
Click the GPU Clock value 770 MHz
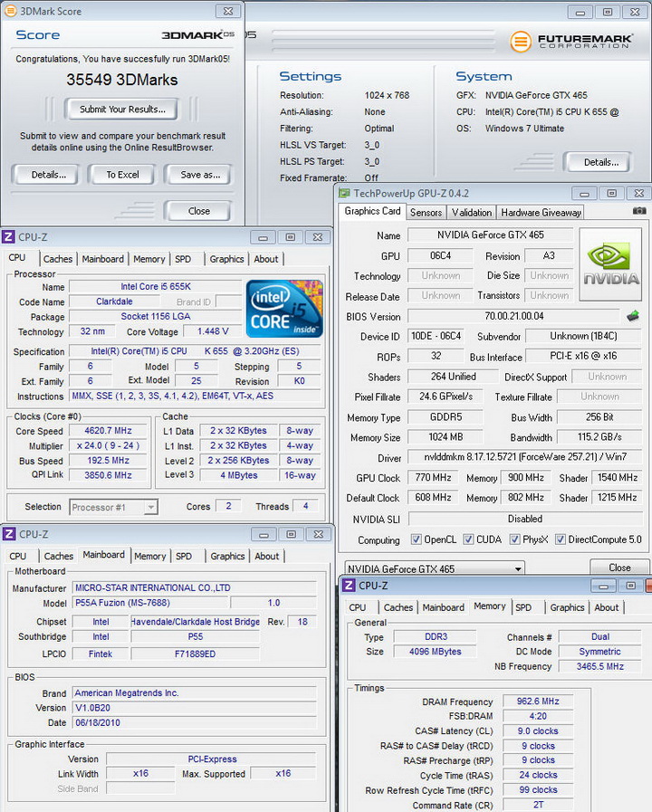(434, 477)
